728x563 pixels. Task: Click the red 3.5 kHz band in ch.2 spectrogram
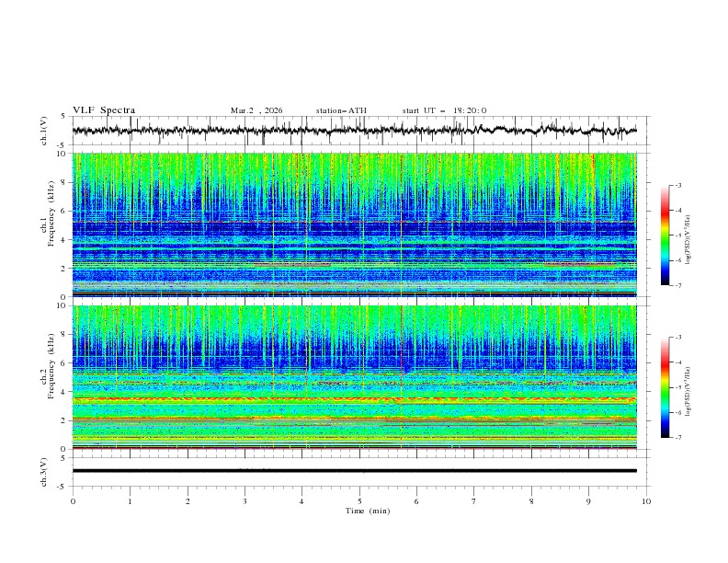click(354, 399)
